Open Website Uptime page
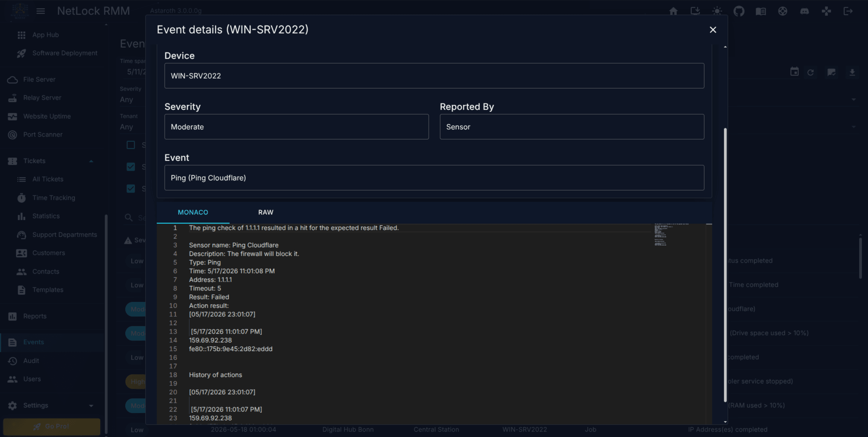Image resolution: width=868 pixels, height=437 pixels. pyautogui.click(x=47, y=116)
